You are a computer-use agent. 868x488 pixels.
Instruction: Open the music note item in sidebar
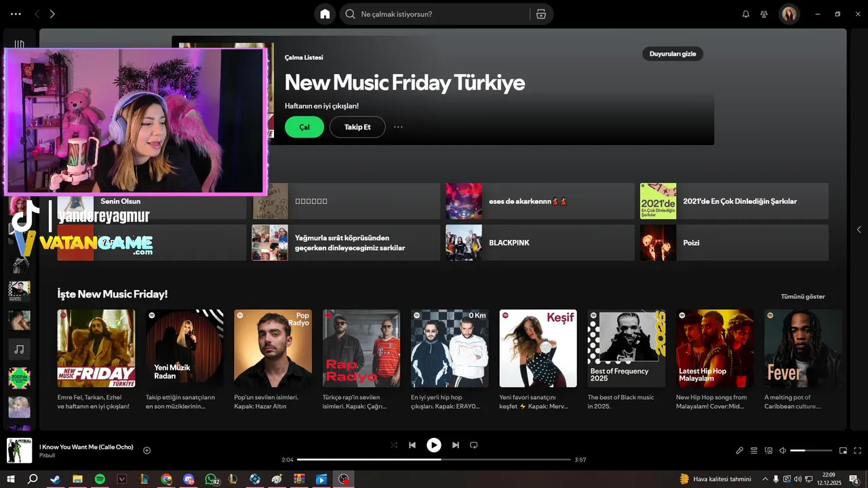point(19,349)
